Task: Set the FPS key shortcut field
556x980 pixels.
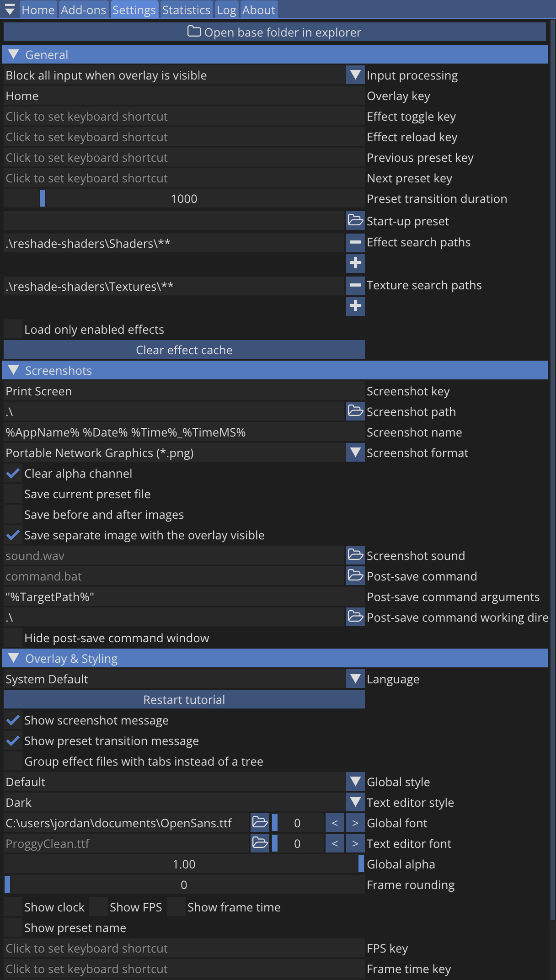Action: [184, 948]
